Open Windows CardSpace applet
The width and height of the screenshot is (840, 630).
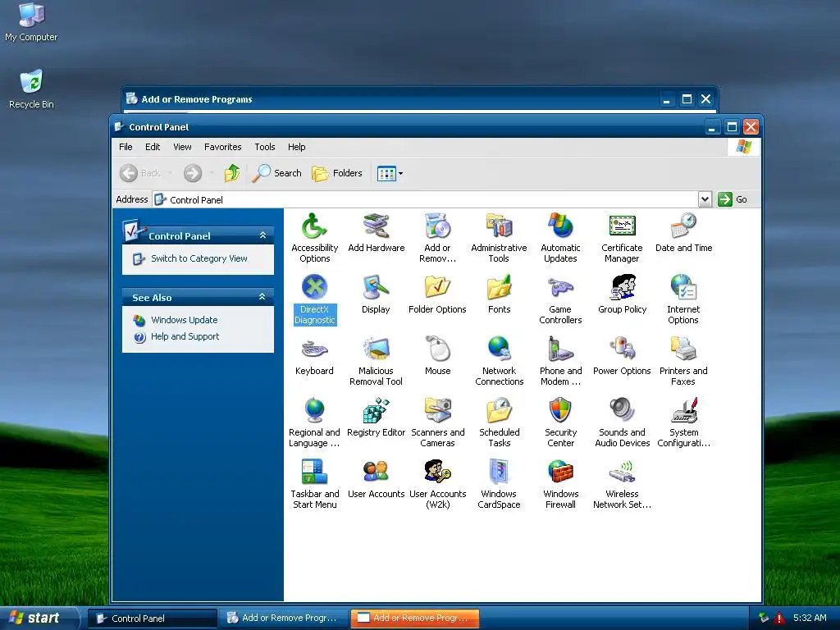tap(499, 484)
